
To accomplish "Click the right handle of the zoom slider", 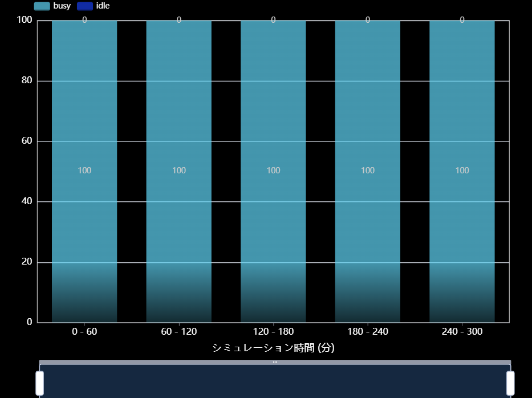I will 510,383.
